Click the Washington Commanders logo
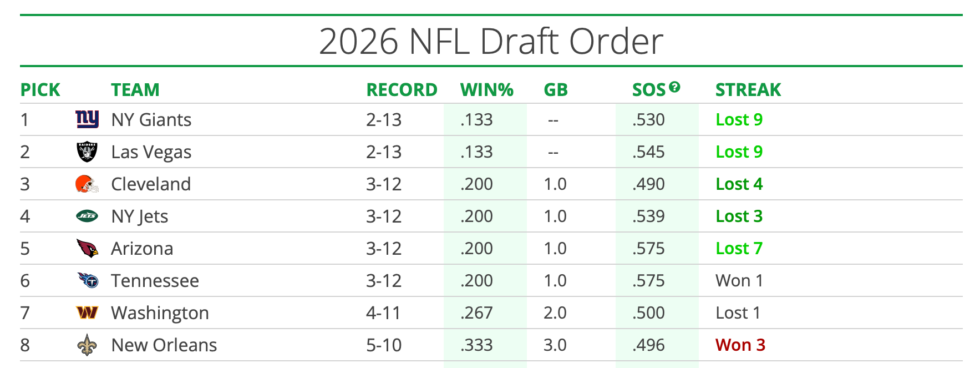Image resolution: width=980 pixels, height=368 pixels. pos(87,313)
